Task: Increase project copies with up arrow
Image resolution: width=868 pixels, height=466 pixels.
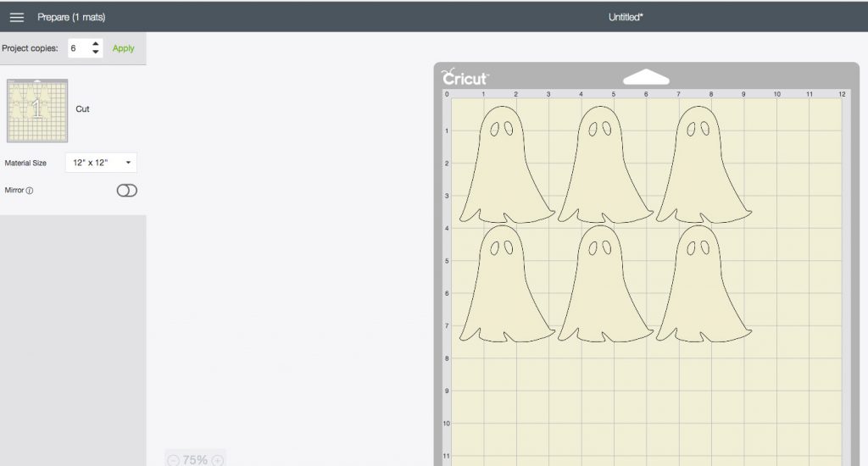Action: tap(96, 44)
